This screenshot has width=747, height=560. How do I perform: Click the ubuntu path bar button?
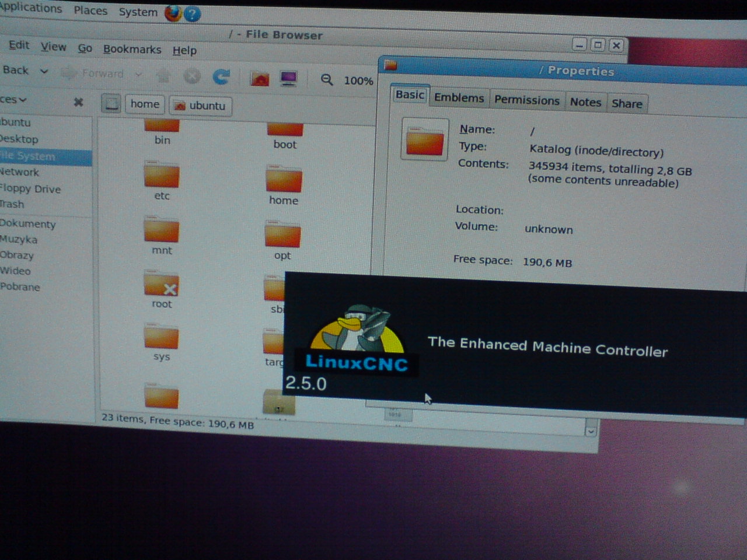[x=200, y=106]
